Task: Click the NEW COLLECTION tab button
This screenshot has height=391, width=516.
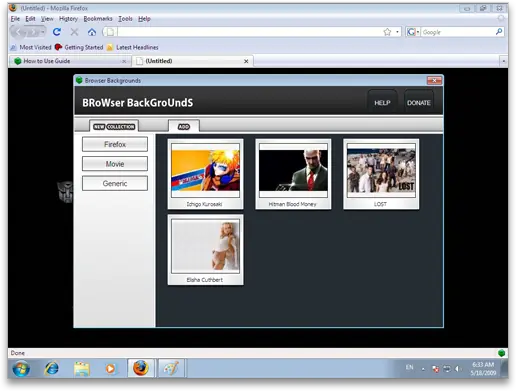Action: pos(114,127)
